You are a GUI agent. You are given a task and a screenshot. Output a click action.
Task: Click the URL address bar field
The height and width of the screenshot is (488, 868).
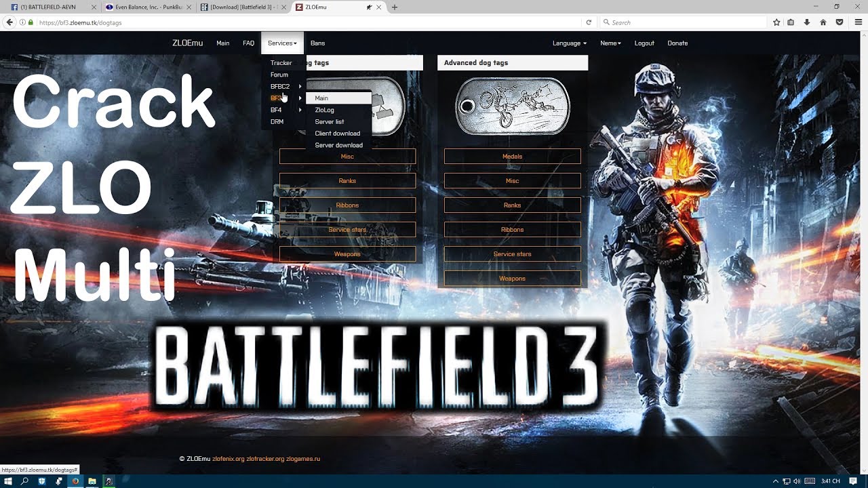click(x=309, y=22)
